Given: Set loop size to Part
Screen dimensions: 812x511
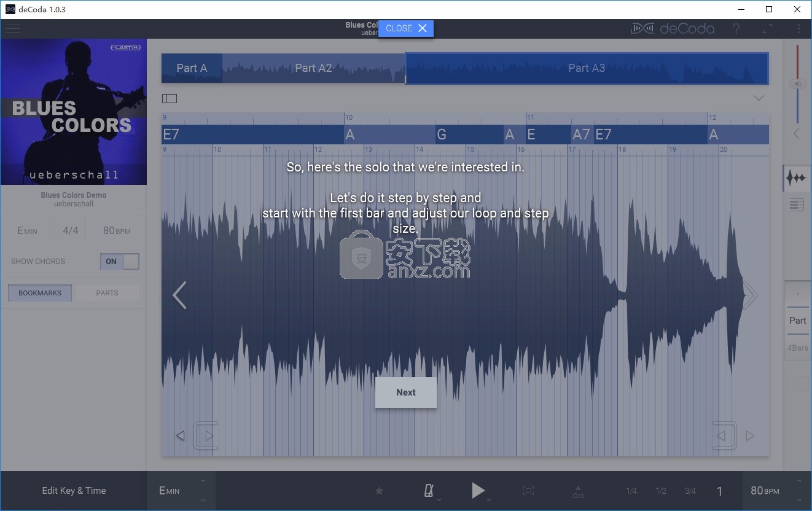Looking at the screenshot, I should point(798,321).
